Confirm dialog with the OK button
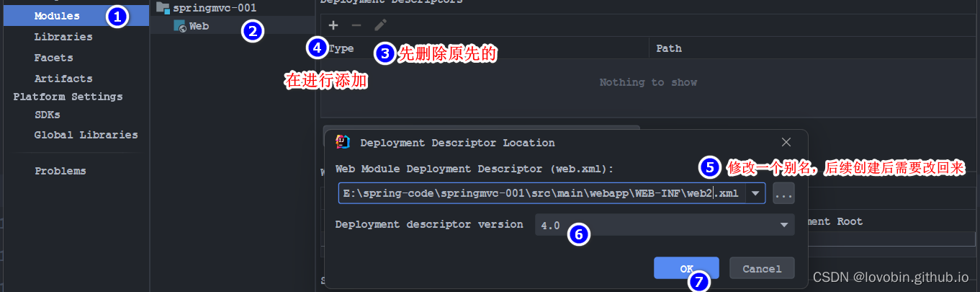 point(686,268)
